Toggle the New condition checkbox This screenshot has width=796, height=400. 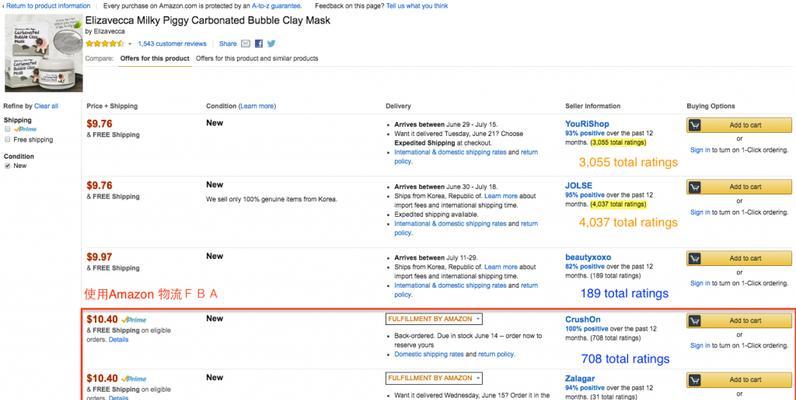point(8,166)
